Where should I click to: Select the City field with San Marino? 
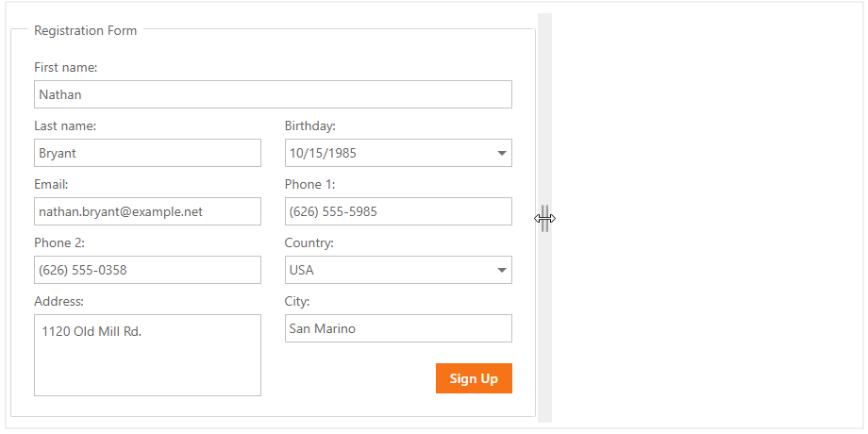click(398, 328)
